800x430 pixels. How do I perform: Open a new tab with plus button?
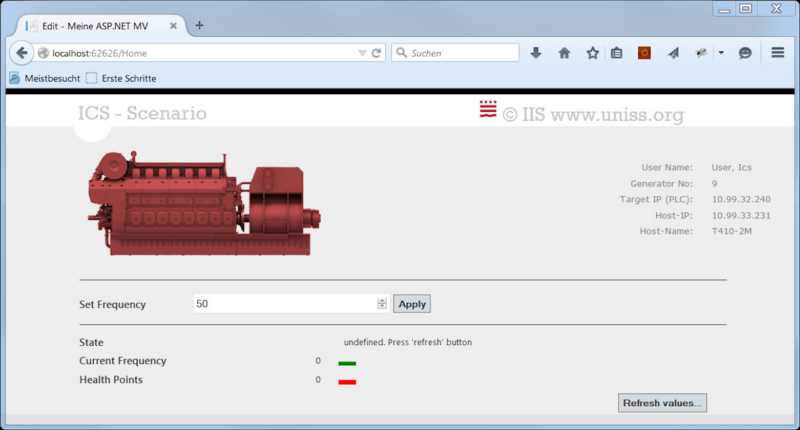pos(199,25)
